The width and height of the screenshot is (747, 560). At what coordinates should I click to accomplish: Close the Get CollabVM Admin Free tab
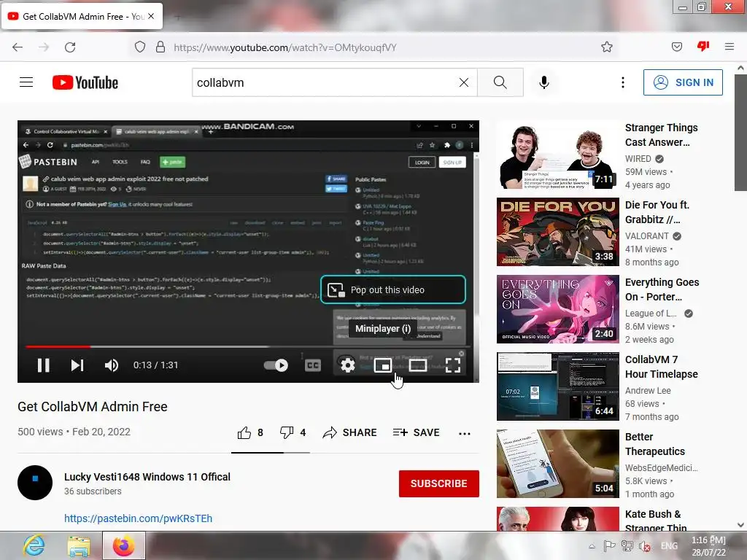pyautogui.click(x=151, y=16)
